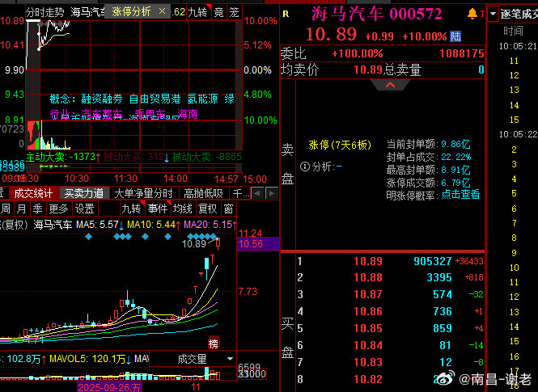Click the 融资融券 concept tag
Viewport: 538px width, 392px height.
click(102, 99)
